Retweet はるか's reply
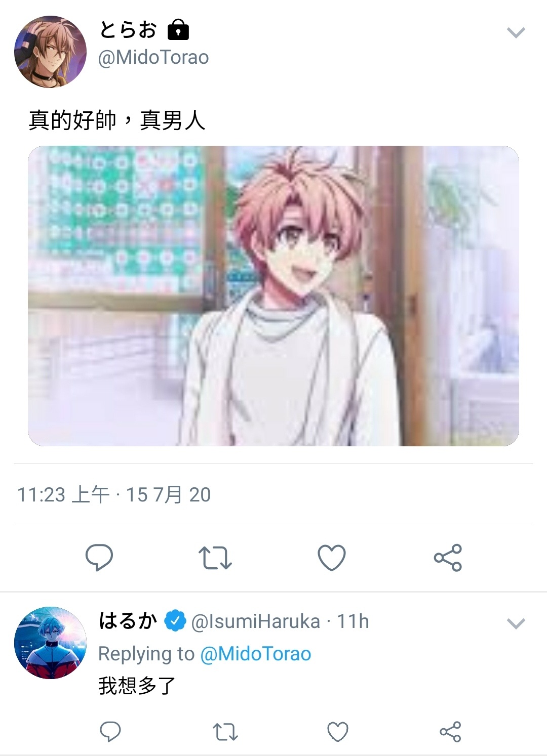The image size is (547, 756). pos(225,732)
